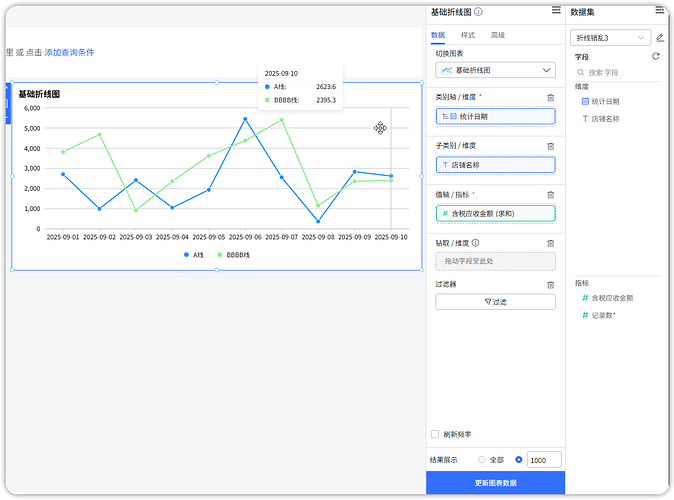The height and width of the screenshot is (500, 674).
Task: Enable the 刷新频率 checkbox
Action: (435, 434)
